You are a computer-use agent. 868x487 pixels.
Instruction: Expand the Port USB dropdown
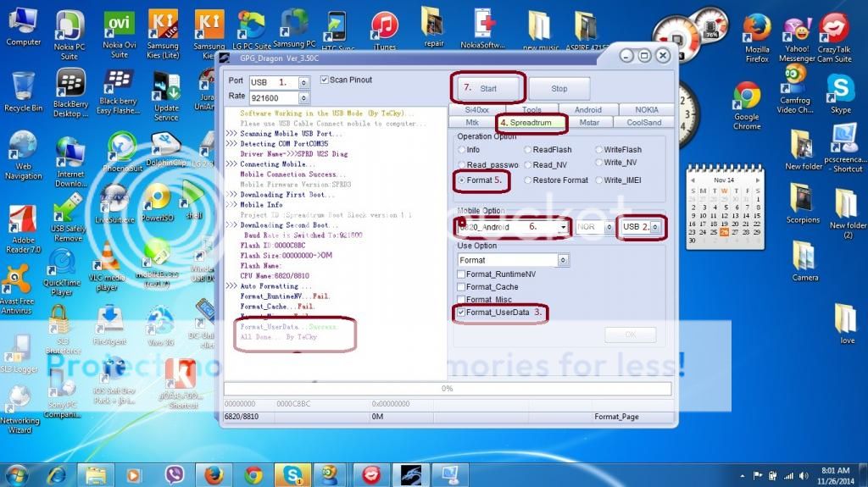click(x=305, y=82)
